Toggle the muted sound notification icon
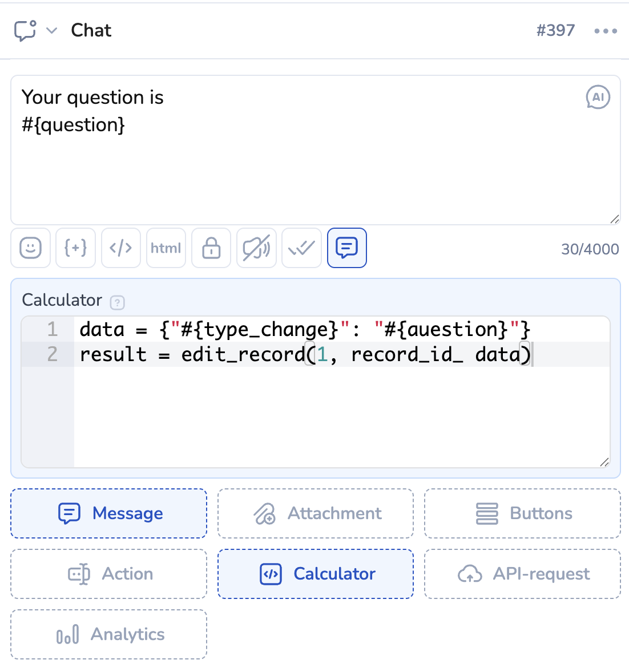This screenshot has width=629, height=672. (x=257, y=248)
